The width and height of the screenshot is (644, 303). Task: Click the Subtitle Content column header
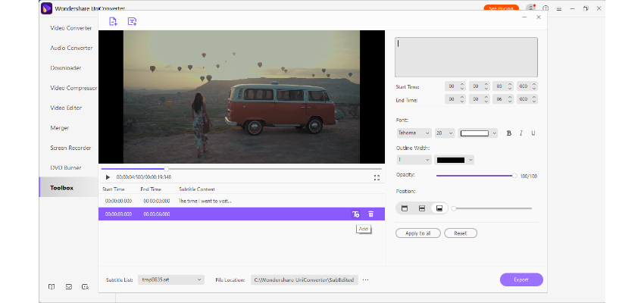click(x=197, y=189)
